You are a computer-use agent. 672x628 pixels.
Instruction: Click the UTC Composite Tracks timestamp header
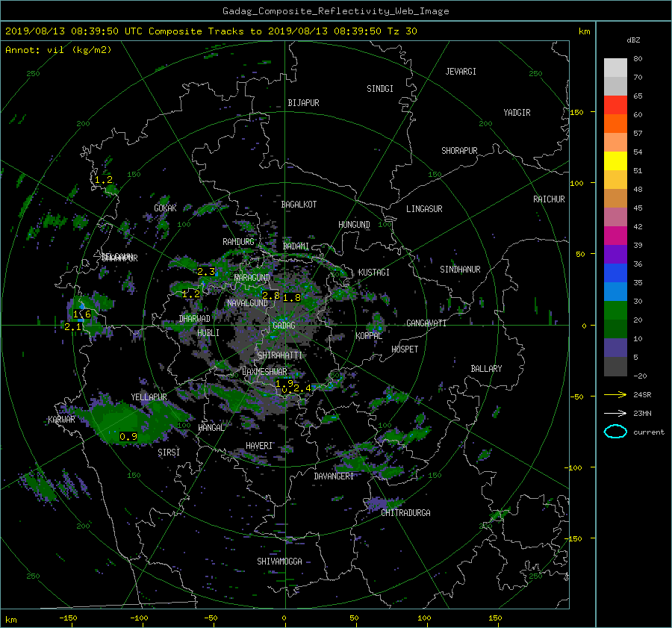click(x=211, y=31)
